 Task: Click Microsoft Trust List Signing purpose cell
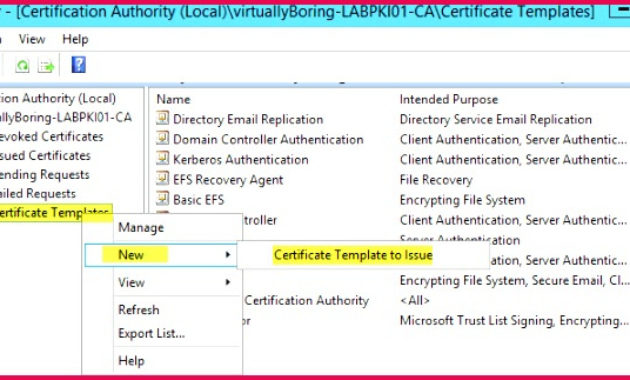(x=514, y=321)
